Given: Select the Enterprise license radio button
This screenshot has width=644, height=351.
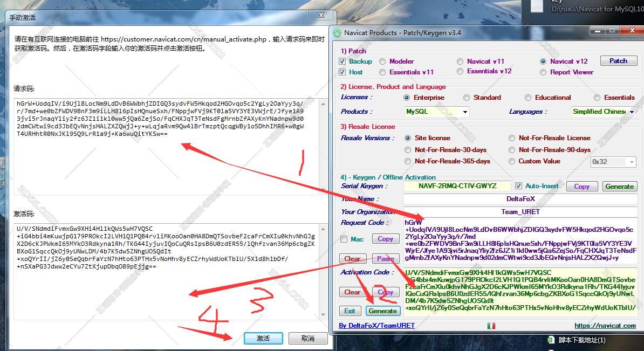Looking at the screenshot, I should (407, 98).
